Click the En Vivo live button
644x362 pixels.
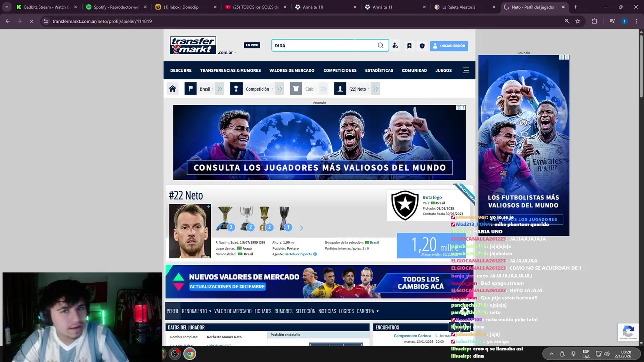[x=252, y=45]
